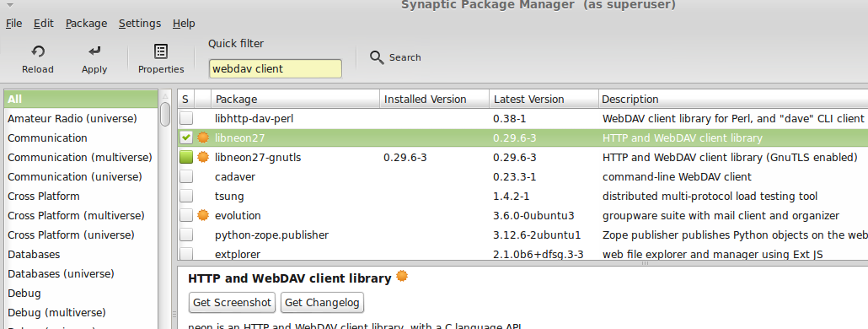Click installed version 0.29.6-3 of libneon27-gnutls
Image resolution: width=868 pixels, height=329 pixels.
pos(405,157)
